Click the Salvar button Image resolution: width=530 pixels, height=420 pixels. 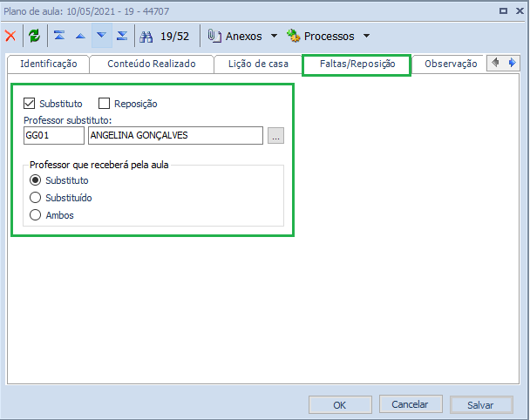(480, 405)
